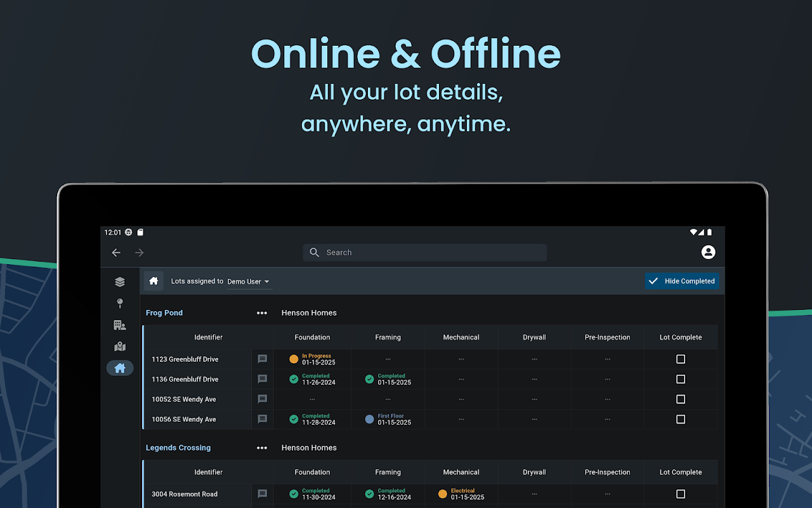Open comments for 1136 Greenbluff Drive
Screen dimensions: 812x508
tap(263, 379)
